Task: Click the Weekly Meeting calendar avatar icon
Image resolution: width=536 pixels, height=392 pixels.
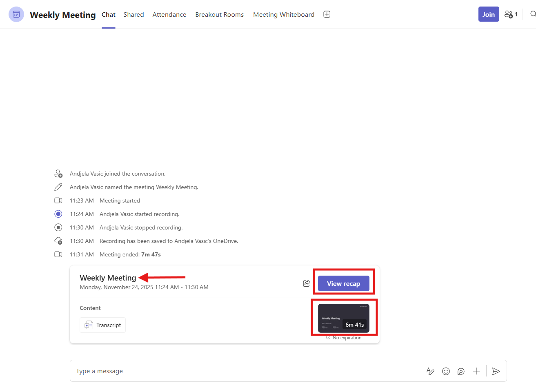Action: [x=16, y=14]
